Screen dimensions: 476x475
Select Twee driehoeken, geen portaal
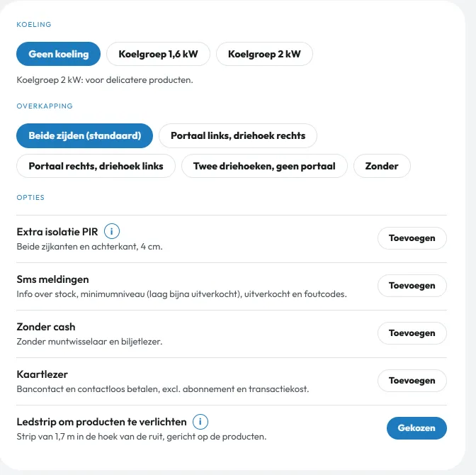[x=264, y=166]
